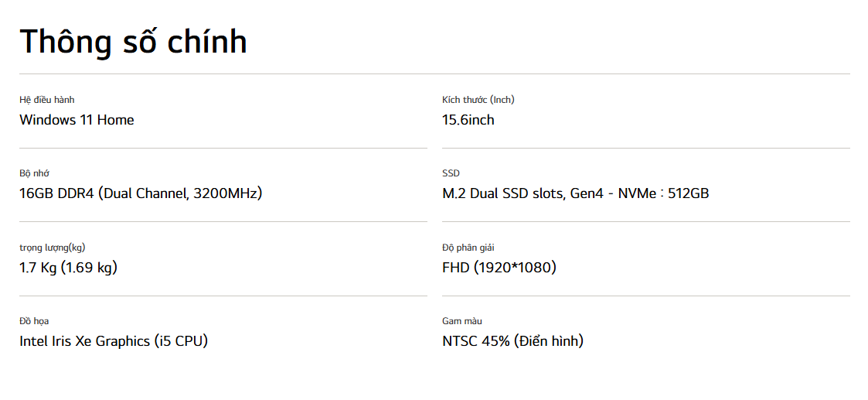The width and height of the screenshot is (868, 400).
Task: Select the "Windows 11 Home" value
Action: [77, 120]
